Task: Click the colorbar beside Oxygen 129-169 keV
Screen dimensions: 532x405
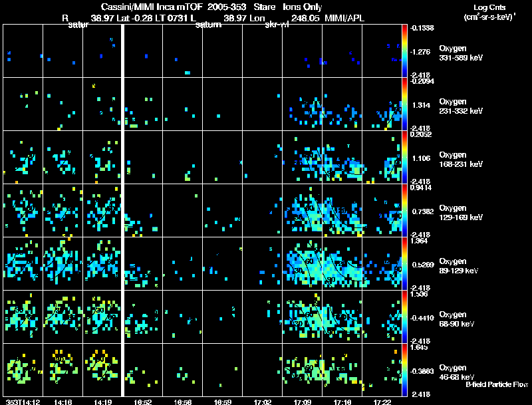Action: click(x=404, y=211)
